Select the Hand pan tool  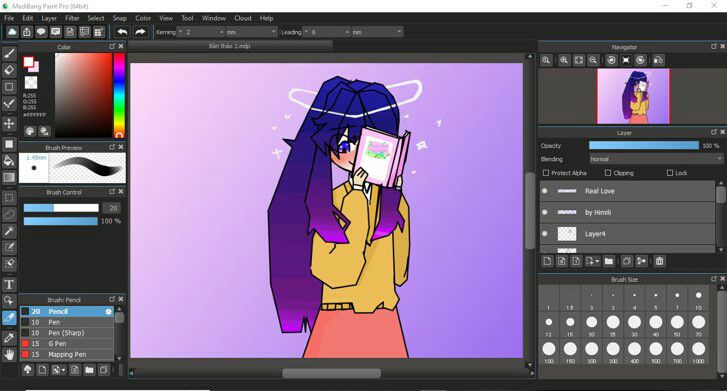click(x=9, y=355)
